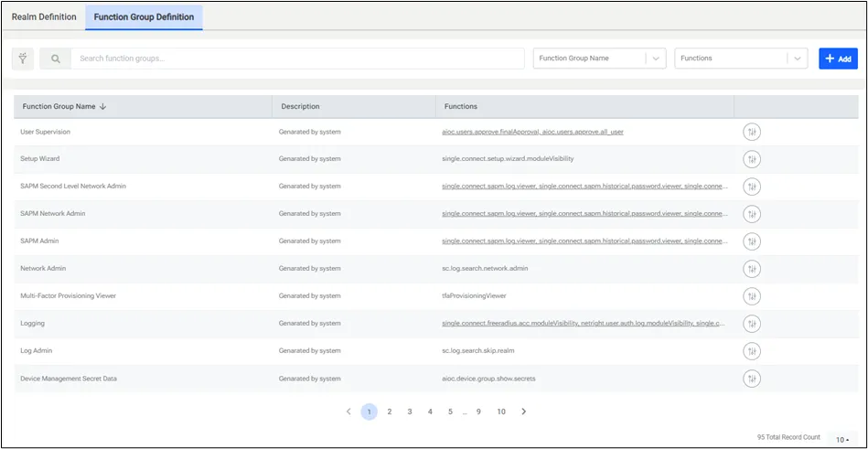The width and height of the screenshot is (868, 449).
Task: Click the filter funnel icon
Action: click(x=23, y=59)
